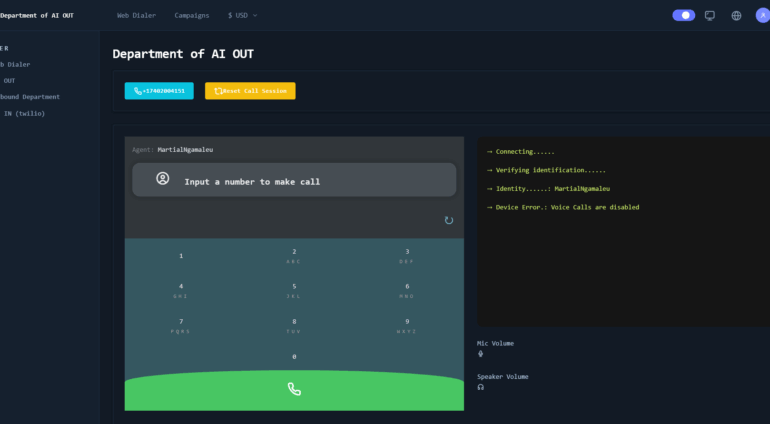Click the Department of AI OUT page heading
This screenshot has width=770, height=424.
click(x=183, y=54)
